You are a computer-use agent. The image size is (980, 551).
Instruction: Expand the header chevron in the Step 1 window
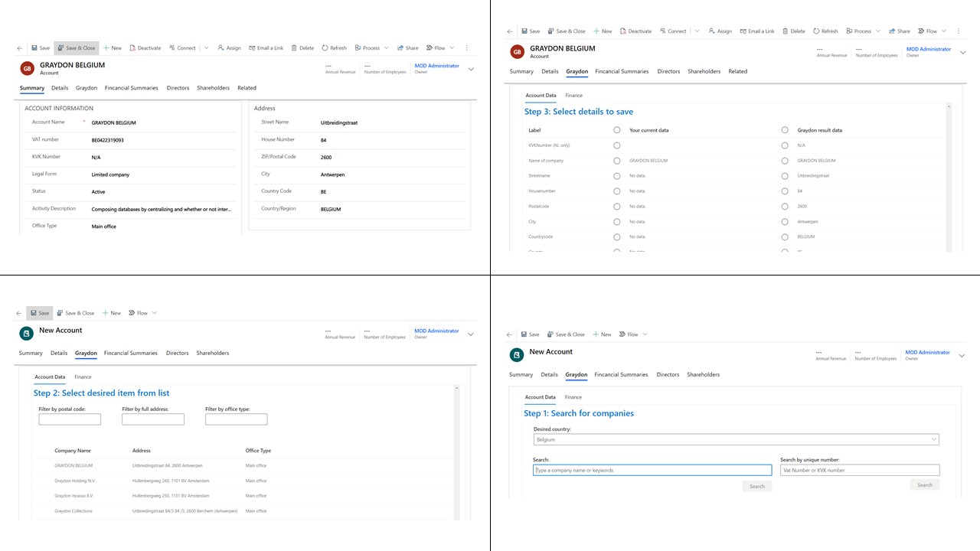(962, 356)
